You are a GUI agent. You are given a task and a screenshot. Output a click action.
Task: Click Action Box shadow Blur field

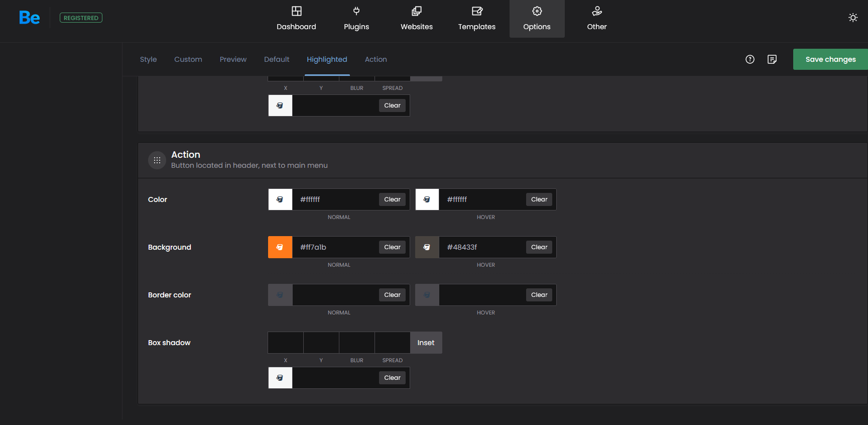click(357, 343)
